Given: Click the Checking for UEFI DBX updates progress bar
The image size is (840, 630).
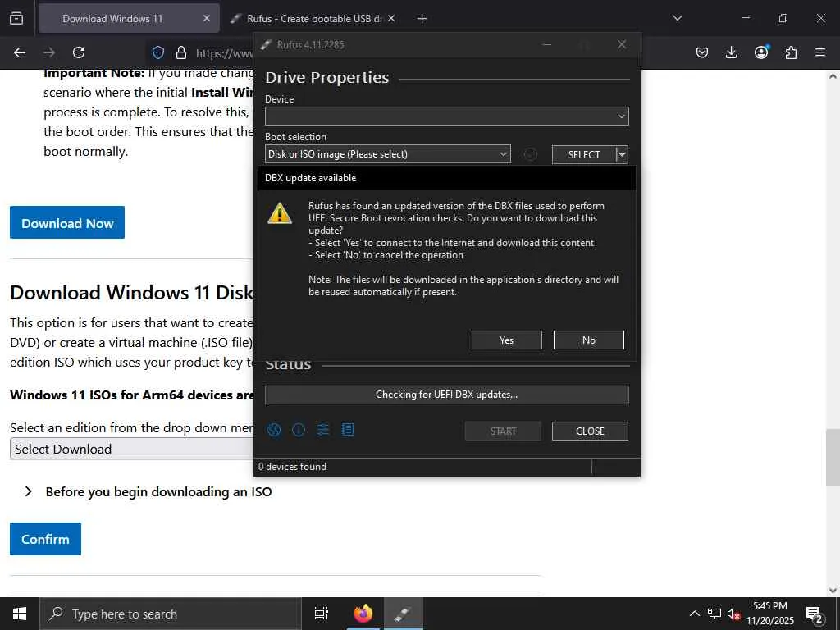Looking at the screenshot, I should 447,395.
